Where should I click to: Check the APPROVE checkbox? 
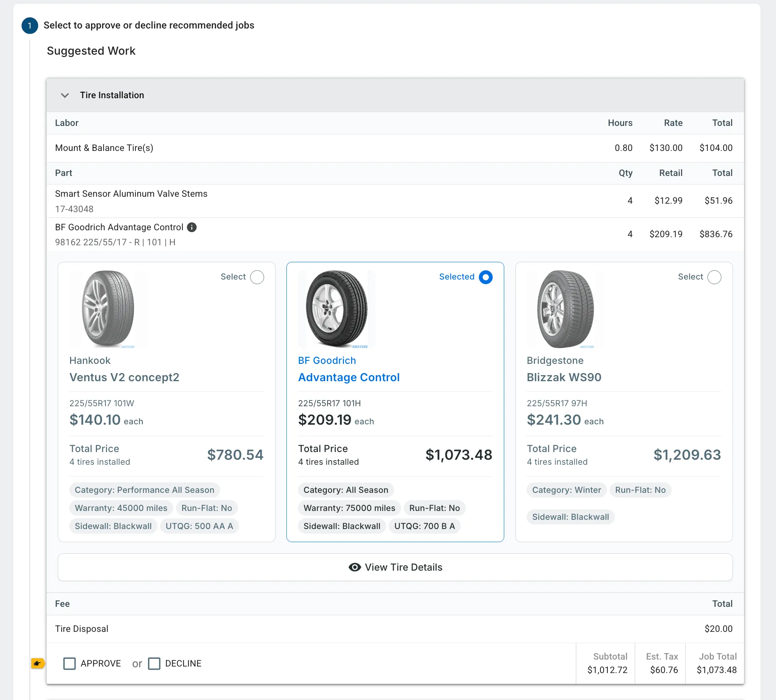[x=69, y=663]
